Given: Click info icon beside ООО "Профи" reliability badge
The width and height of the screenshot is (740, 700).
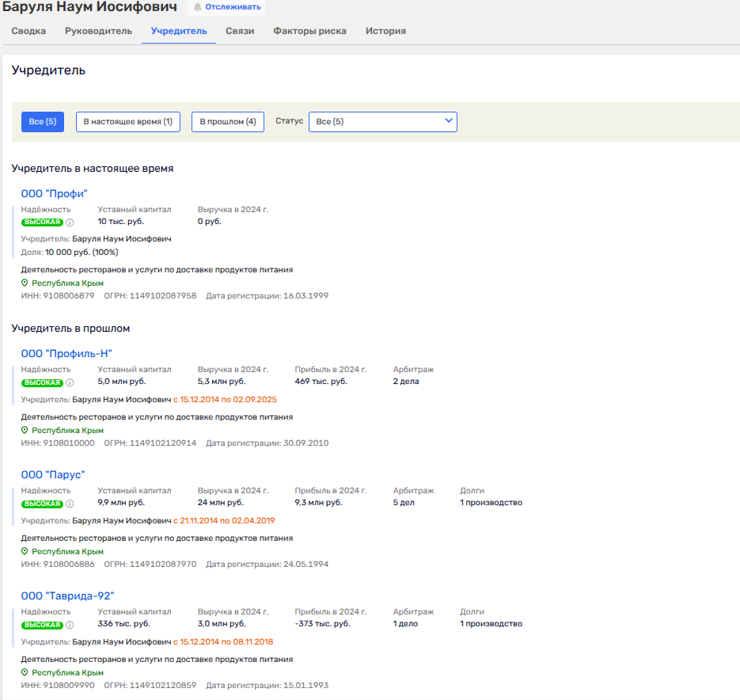Looking at the screenshot, I should [70, 223].
